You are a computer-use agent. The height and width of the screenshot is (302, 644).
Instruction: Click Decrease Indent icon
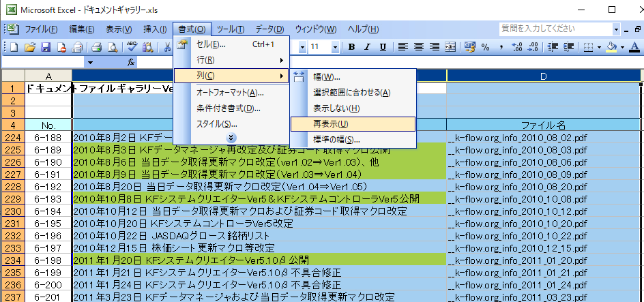coord(553,47)
